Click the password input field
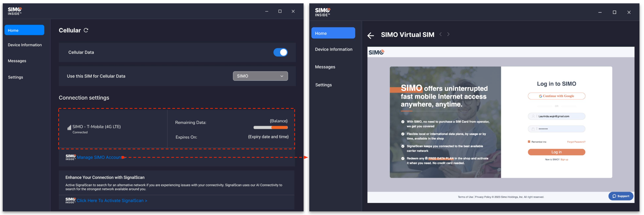 click(x=557, y=129)
